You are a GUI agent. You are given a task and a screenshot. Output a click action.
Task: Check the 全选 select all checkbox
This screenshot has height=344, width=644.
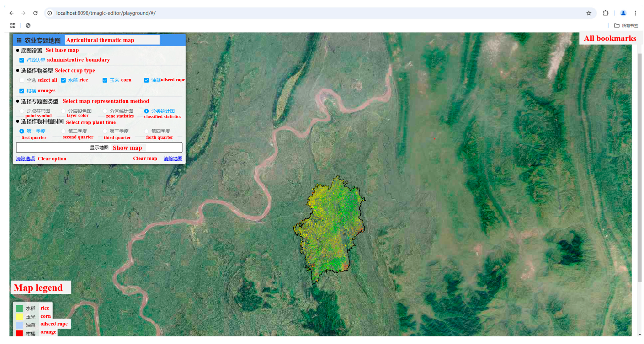pyautogui.click(x=22, y=80)
